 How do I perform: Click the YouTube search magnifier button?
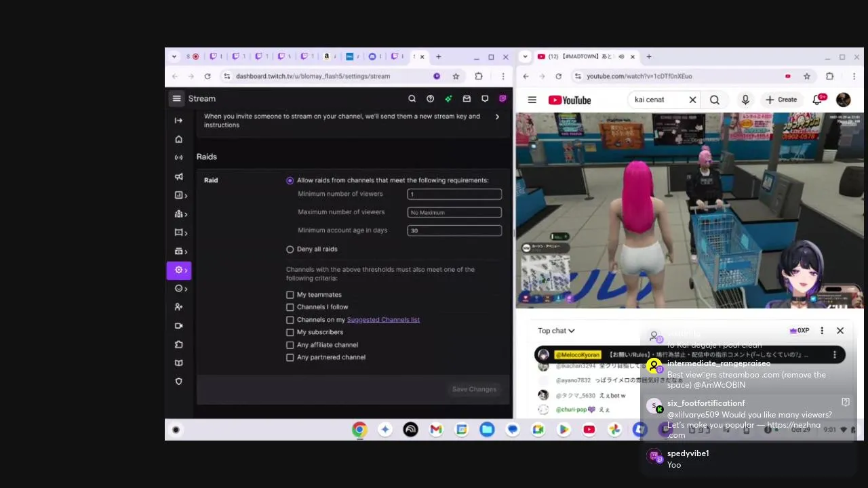[715, 100]
